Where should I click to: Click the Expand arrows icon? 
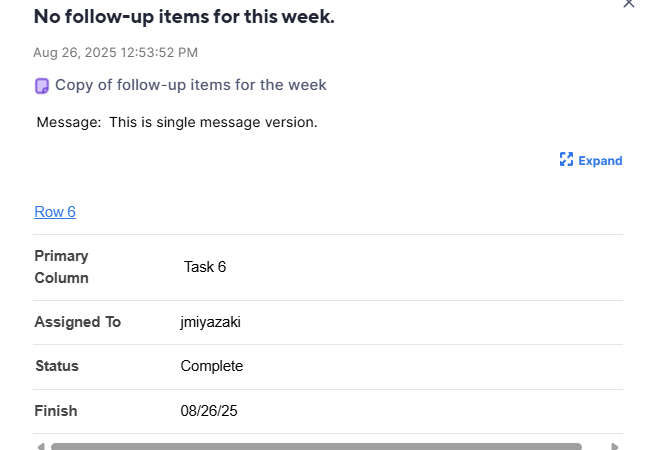click(566, 159)
